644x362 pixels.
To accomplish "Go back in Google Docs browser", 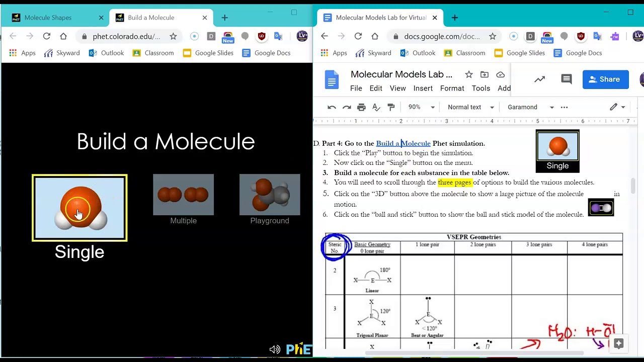I will [325, 36].
